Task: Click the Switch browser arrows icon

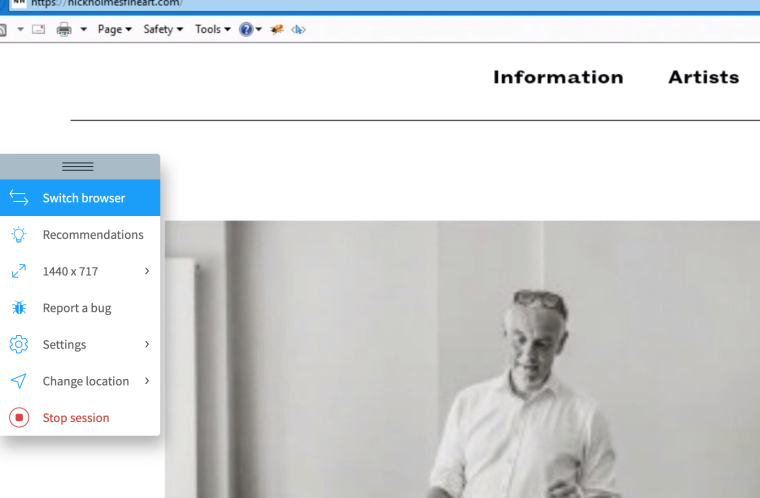Action: tap(19, 198)
